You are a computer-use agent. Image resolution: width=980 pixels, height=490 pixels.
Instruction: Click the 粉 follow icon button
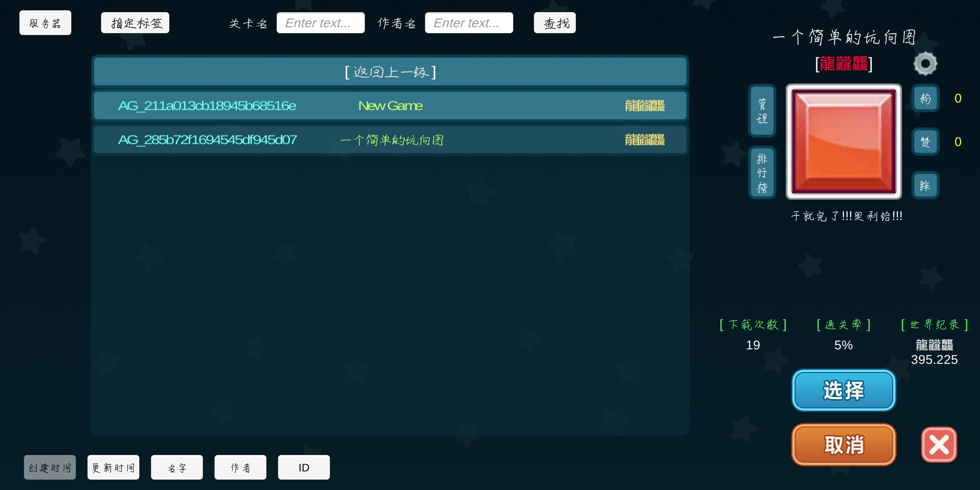[x=925, y=98]
